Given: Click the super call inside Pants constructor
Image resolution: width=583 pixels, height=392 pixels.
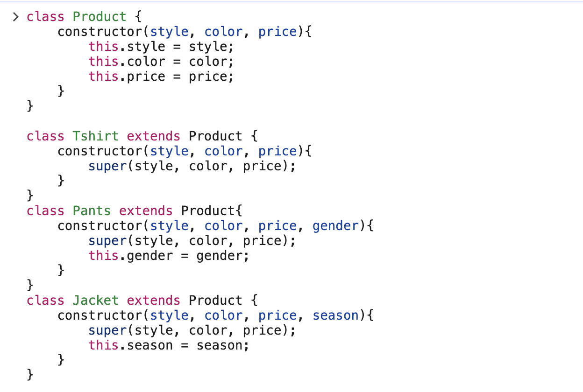Looking at the screenshot, I should (192, 241).
